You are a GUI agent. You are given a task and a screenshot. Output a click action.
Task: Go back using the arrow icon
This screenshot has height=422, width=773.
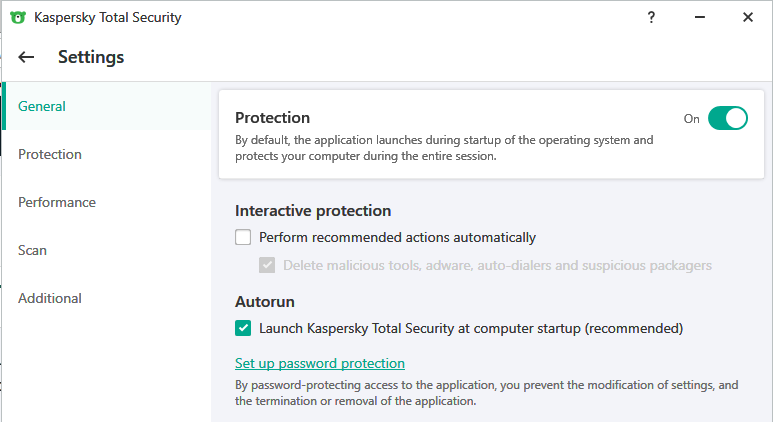point(27,57)
